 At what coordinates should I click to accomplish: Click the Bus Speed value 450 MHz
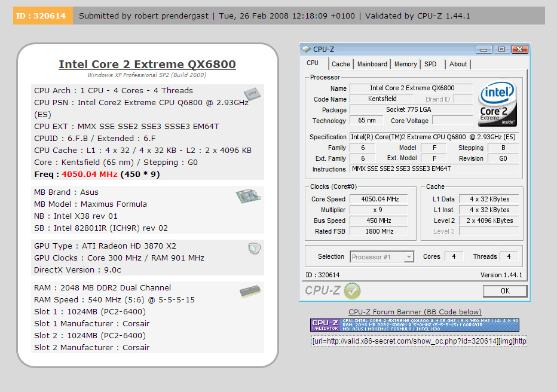point(379,220)
